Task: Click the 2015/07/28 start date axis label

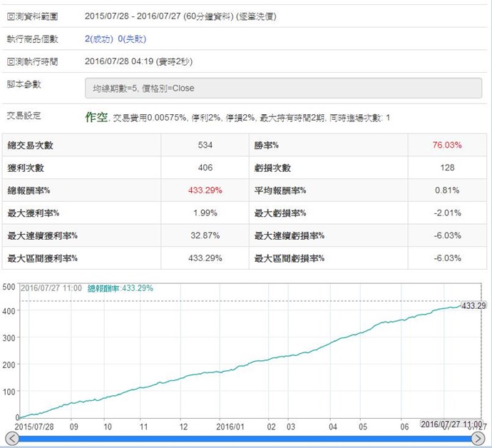Action: [x=35, y=427]
